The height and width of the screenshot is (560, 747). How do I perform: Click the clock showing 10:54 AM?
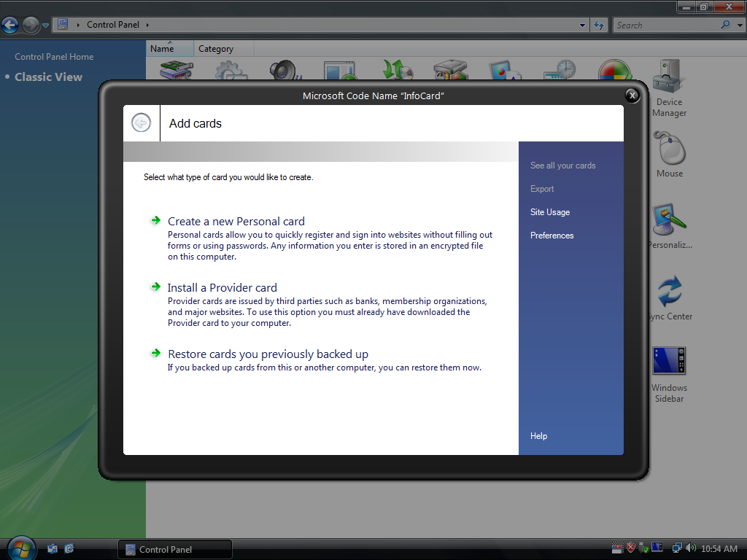(x=719, y=549)
